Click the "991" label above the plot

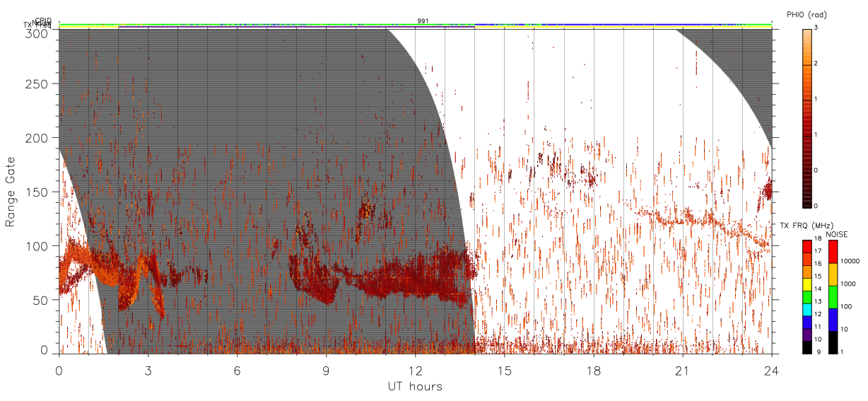pos(423,21)
